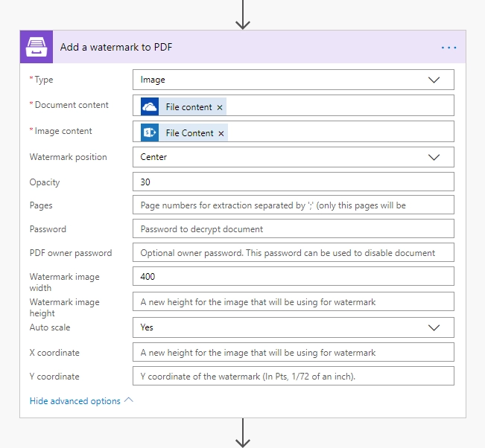Click the Opacity field containing 30
The image size is (485, 448).
coord(294,182)
